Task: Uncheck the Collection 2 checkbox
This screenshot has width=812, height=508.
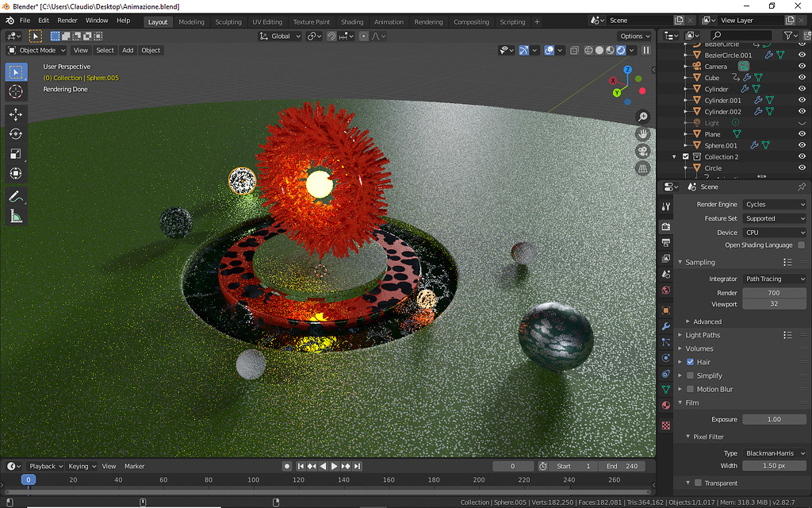Action: tap(686, 156)
